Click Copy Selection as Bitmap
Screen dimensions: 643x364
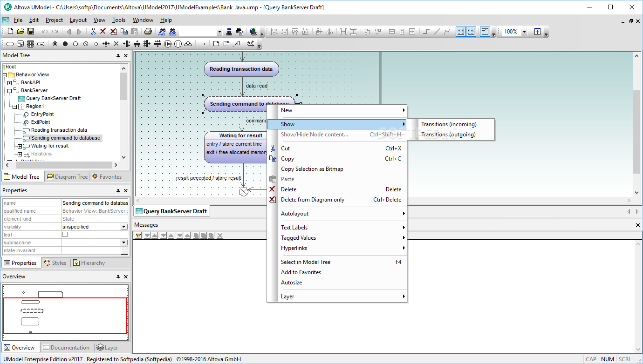point(337,169)
